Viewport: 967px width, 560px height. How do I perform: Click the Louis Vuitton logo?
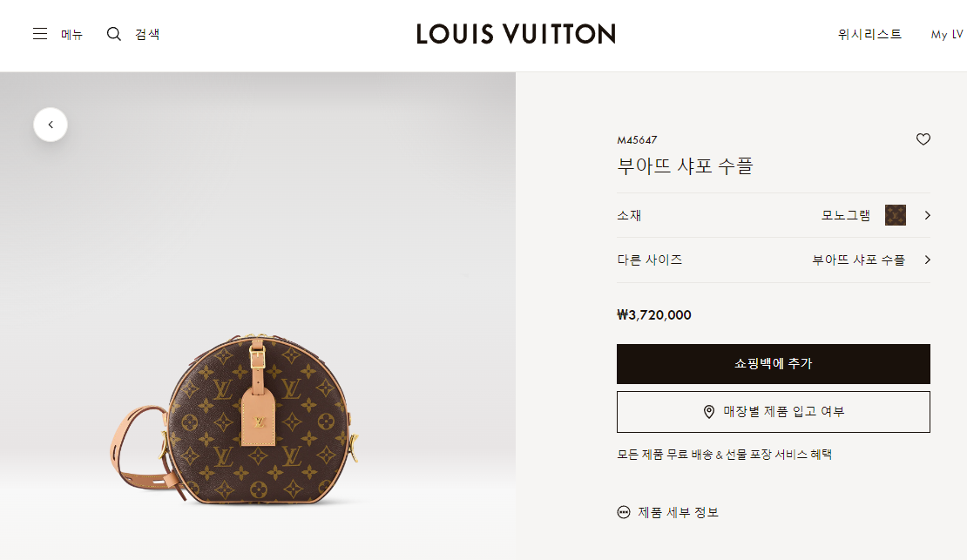[516, 34]
